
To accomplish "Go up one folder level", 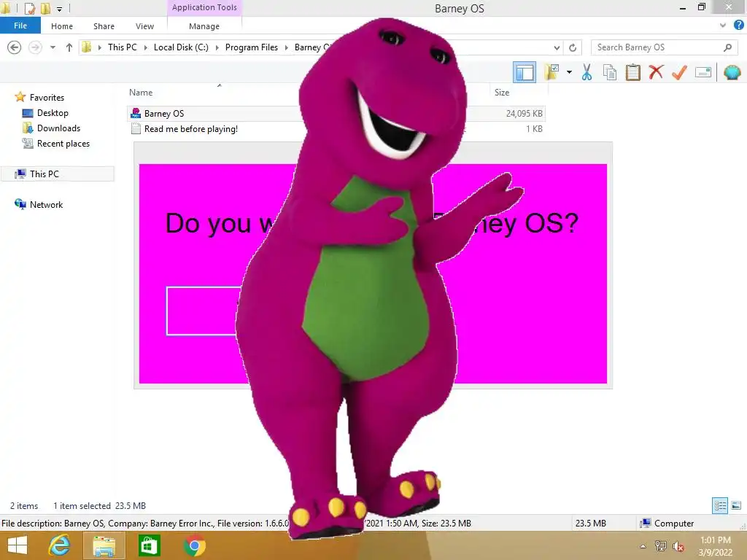I will tap(69, 47).
